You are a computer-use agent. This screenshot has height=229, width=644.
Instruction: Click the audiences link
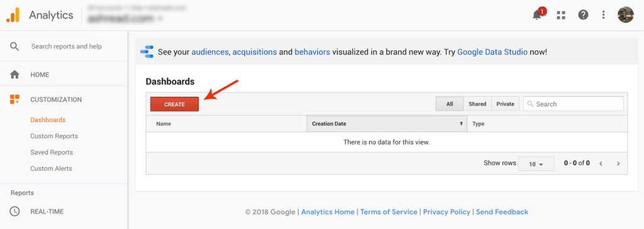click(x=210, y=52)
